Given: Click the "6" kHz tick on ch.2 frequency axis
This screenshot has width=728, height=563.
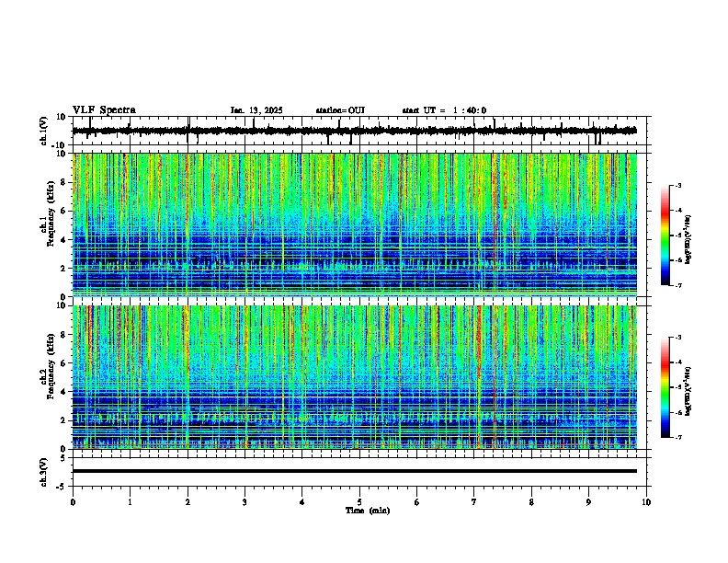Looking at the screenshot, I should [65, 363].
